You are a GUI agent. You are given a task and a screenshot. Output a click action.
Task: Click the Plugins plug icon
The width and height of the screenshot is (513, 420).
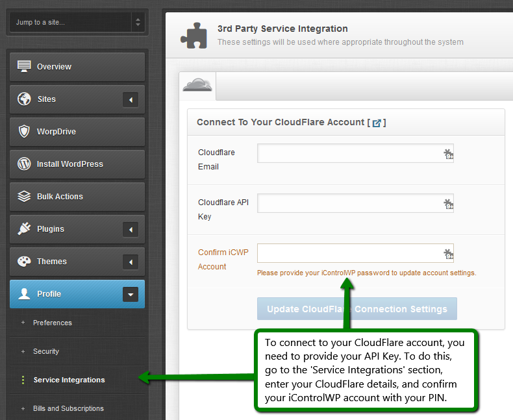click(x=24, y=229)
